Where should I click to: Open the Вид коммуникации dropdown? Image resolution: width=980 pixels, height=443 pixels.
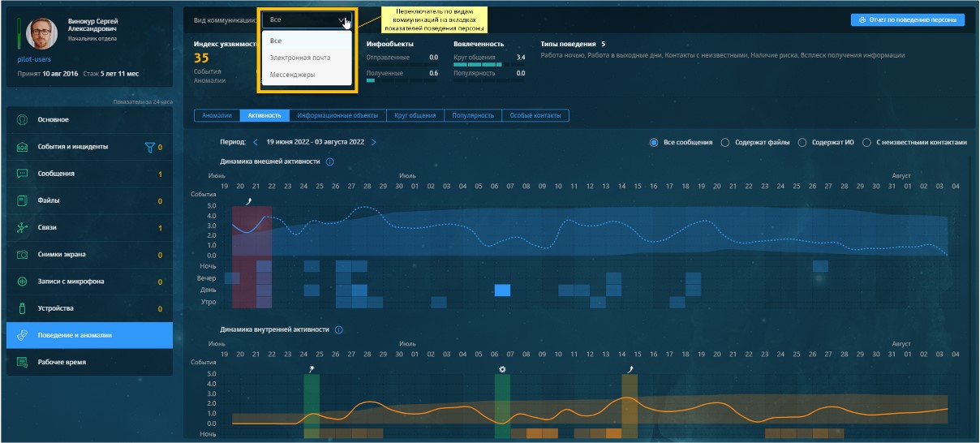(307, 19)
